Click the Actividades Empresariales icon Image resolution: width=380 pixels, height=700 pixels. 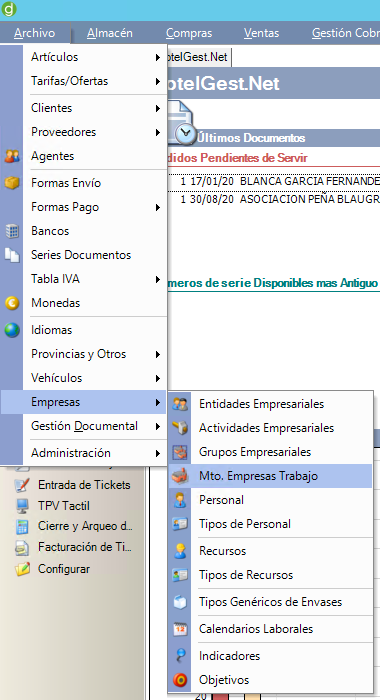[180, 428]
